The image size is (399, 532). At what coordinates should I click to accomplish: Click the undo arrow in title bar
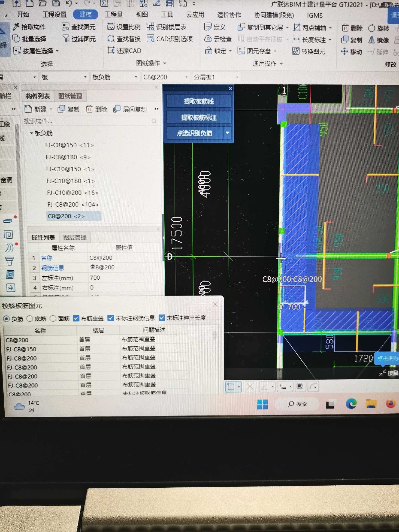pos(69,4)
